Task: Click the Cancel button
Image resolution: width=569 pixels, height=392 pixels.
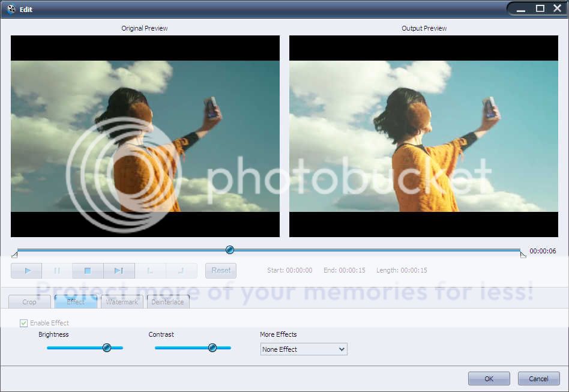Action: 538,379
